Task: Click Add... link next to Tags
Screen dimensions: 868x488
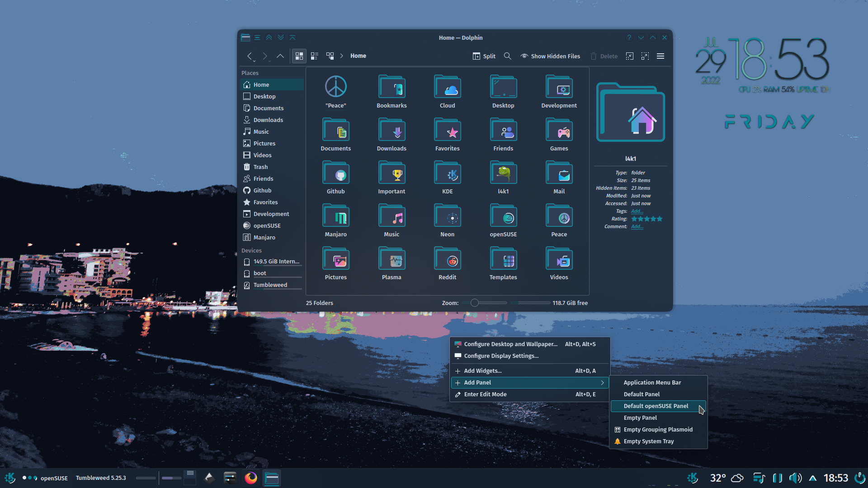Action: 637,211
